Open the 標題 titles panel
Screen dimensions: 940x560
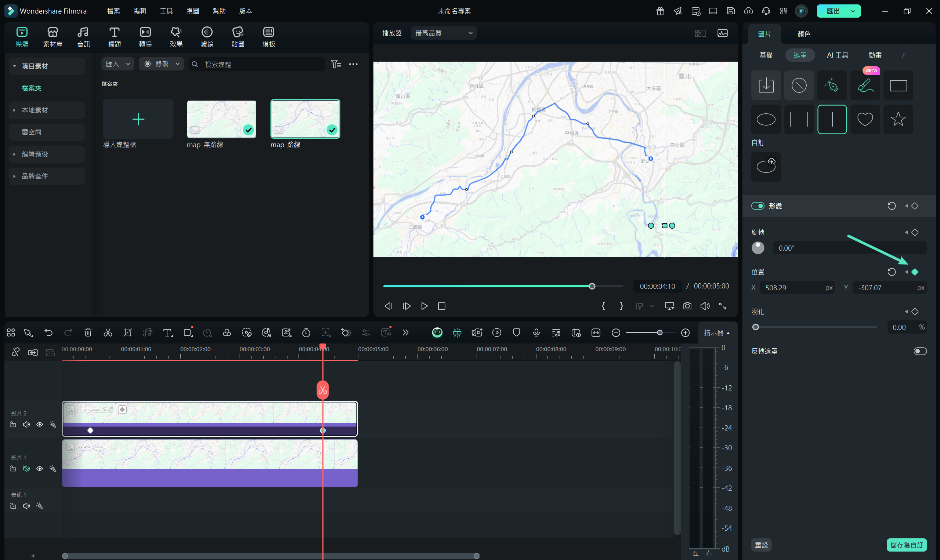coord(115,37)
